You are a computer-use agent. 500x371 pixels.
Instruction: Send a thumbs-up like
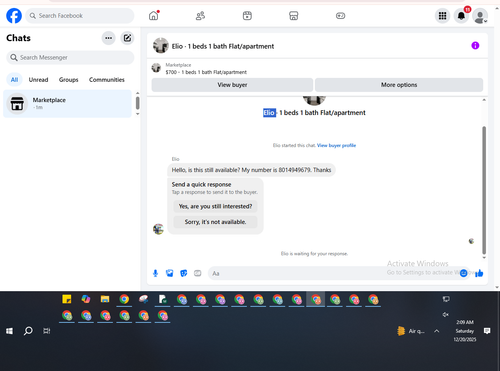pos(479,273)
